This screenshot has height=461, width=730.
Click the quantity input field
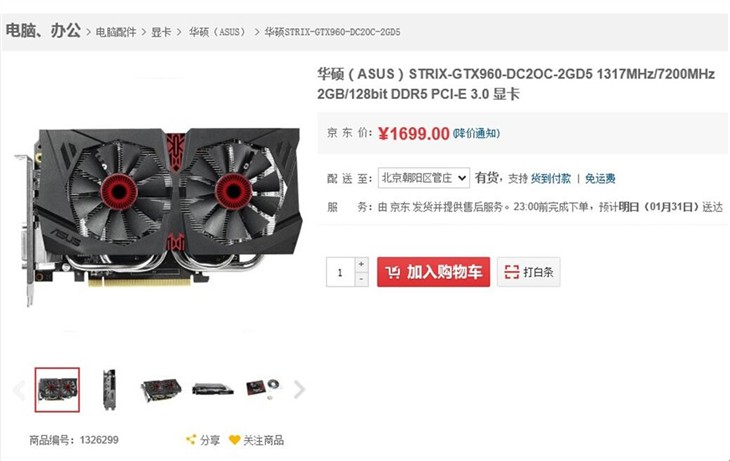[x=340, y=272]
